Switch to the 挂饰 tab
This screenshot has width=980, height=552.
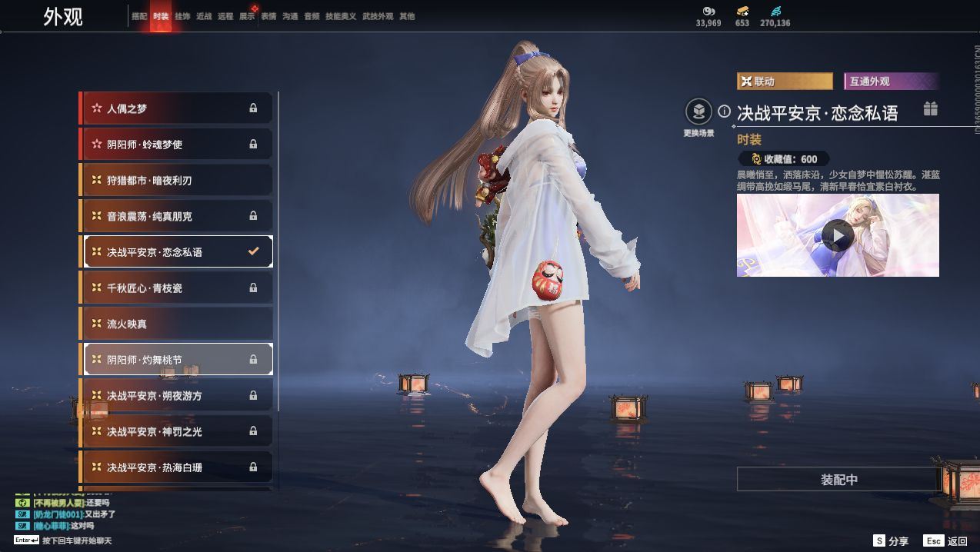(x=182, y=16)
